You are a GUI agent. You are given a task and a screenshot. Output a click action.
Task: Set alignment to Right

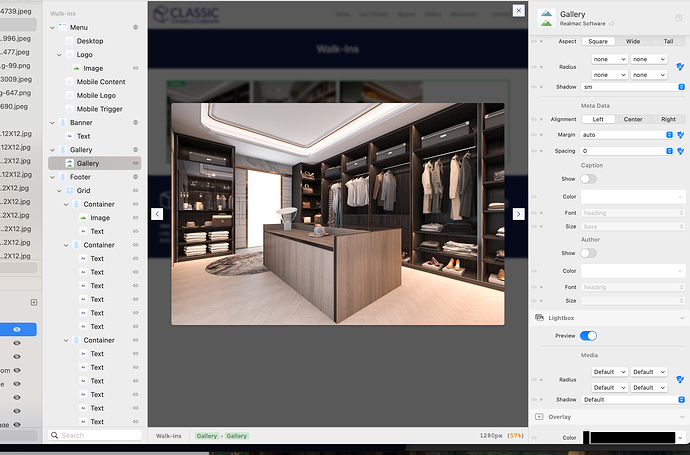[668, 119]
